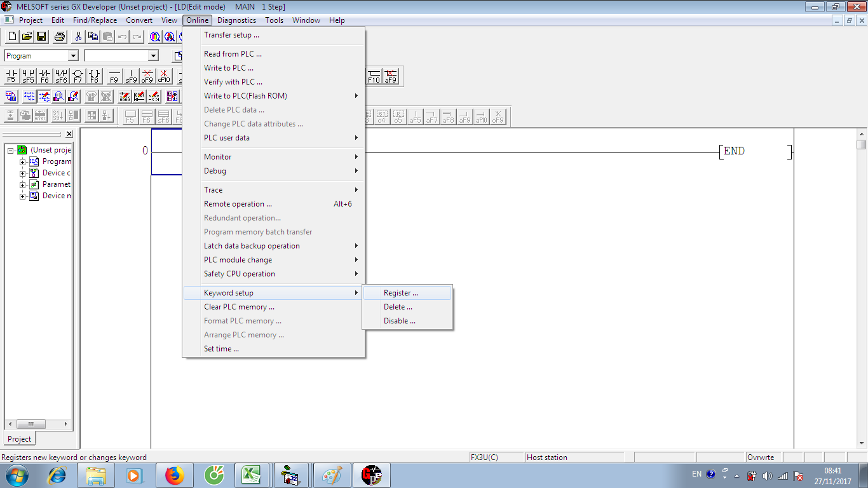This screenshot has height=488, width=868.
Task: Open a project using the folder icon
Action: (27, 37)
